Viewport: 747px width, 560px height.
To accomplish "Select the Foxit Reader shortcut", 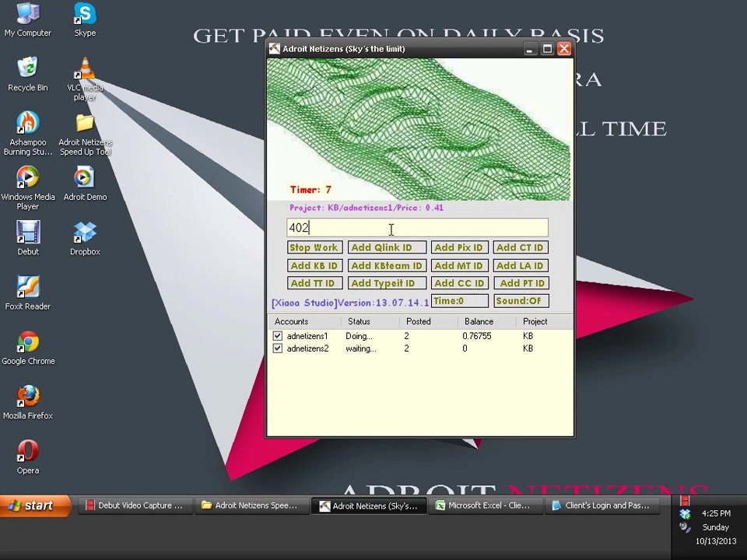I will coord(28,293).
